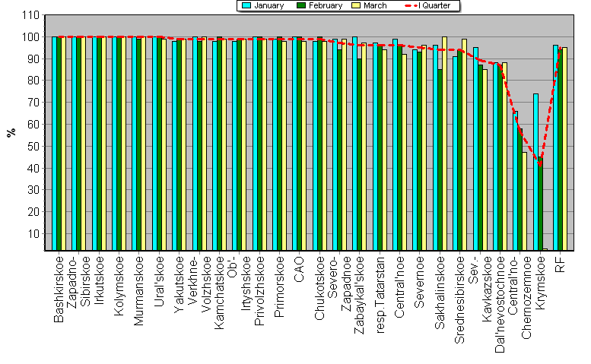Click the Dal'nevostochnoe axis label
Screen dimensions: 591x364
(x=500, y=305)
